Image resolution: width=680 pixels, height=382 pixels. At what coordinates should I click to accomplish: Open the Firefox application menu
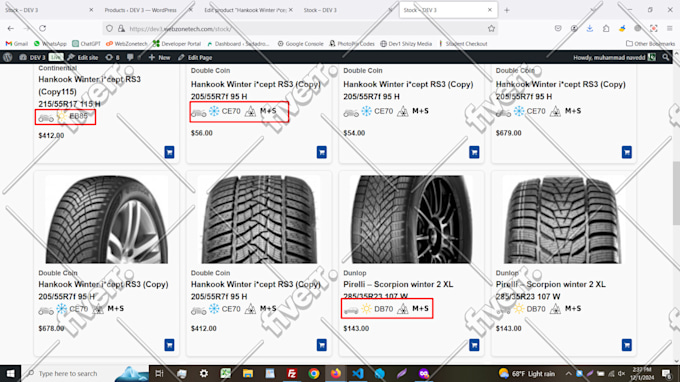point(670,29)
